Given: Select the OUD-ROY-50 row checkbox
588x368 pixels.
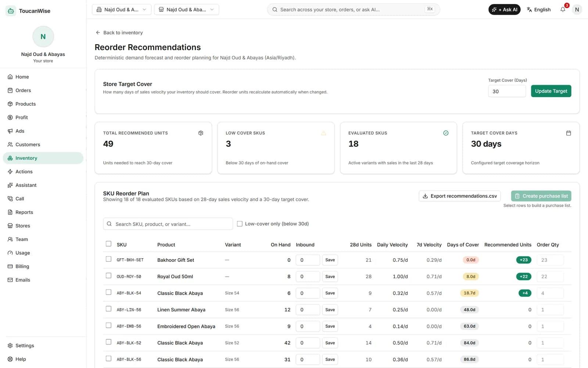Looking at the screenshot, I should 108,276.
